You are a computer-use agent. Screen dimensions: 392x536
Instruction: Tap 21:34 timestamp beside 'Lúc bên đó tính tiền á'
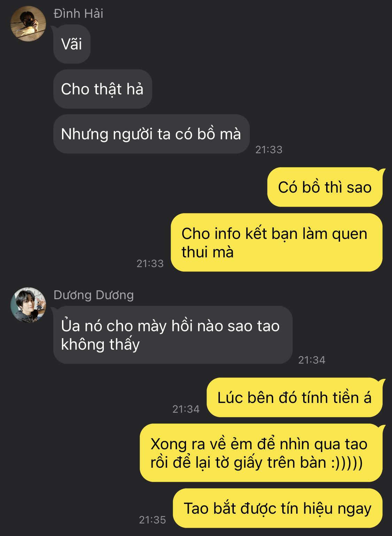(x=186, y=409)
